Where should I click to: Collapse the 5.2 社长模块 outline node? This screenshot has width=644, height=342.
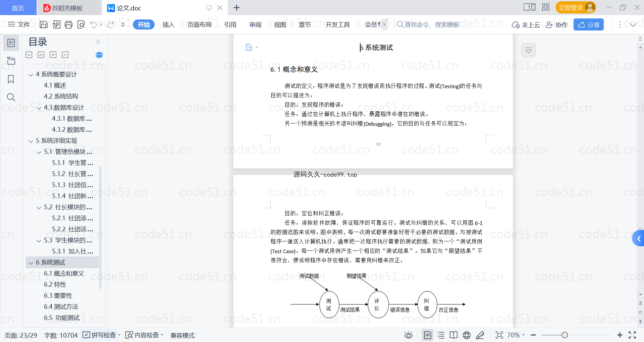pyautogui.click(x=39, y=208)
